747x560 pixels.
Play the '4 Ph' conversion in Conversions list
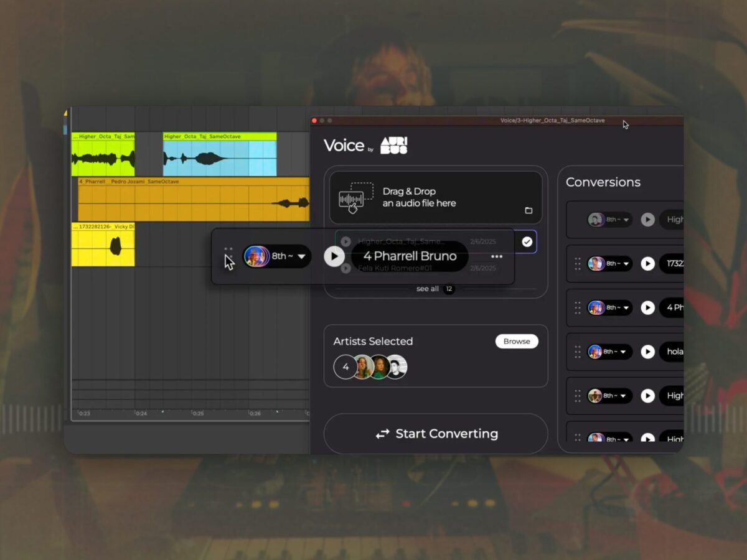648,307
